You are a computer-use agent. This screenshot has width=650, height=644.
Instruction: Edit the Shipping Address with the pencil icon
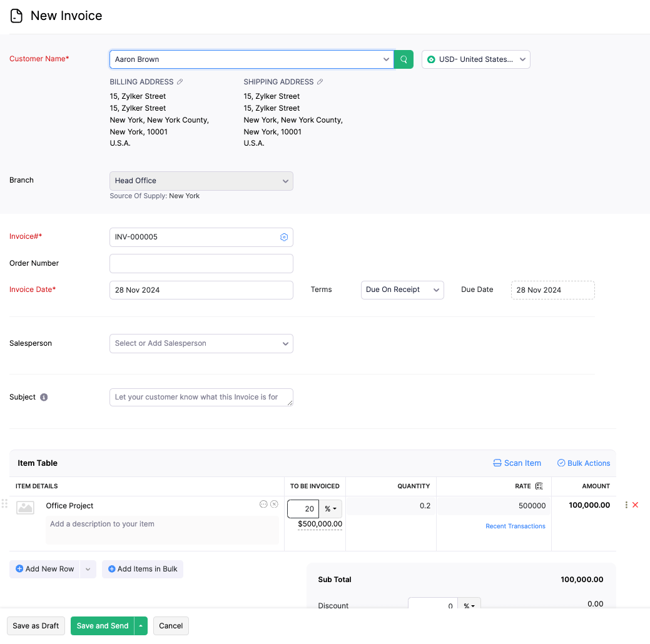319,81
